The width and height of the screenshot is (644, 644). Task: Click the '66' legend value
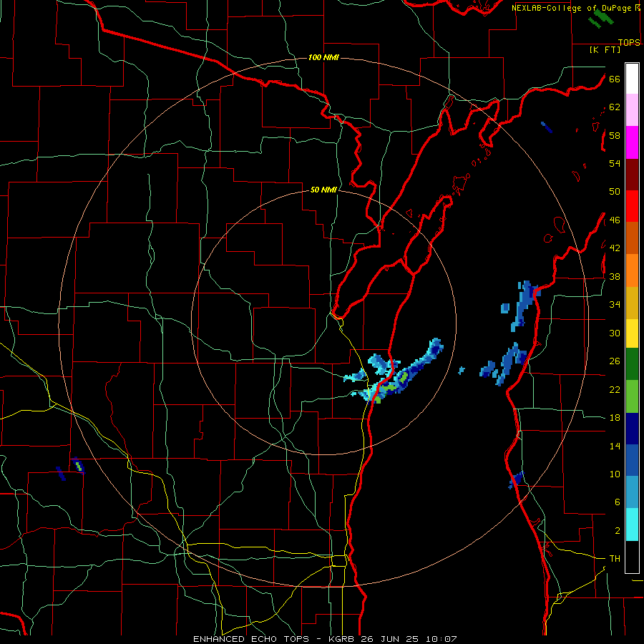click(x=615, y=79)
